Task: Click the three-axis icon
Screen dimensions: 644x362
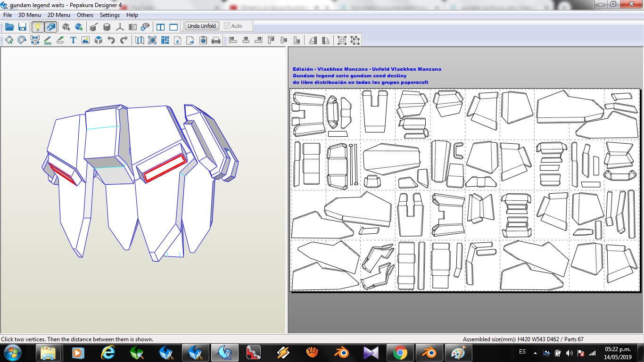Action: [x=120, y=26]
